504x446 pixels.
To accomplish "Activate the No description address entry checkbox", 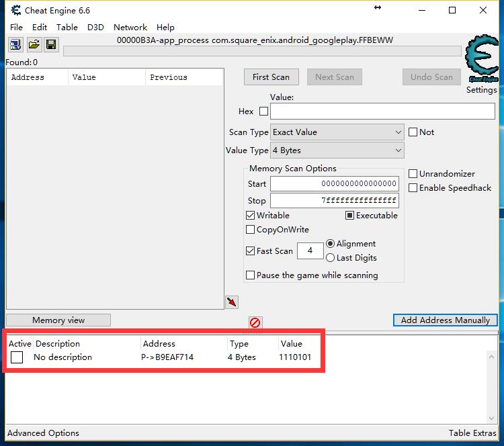I will tap(17, 357).
